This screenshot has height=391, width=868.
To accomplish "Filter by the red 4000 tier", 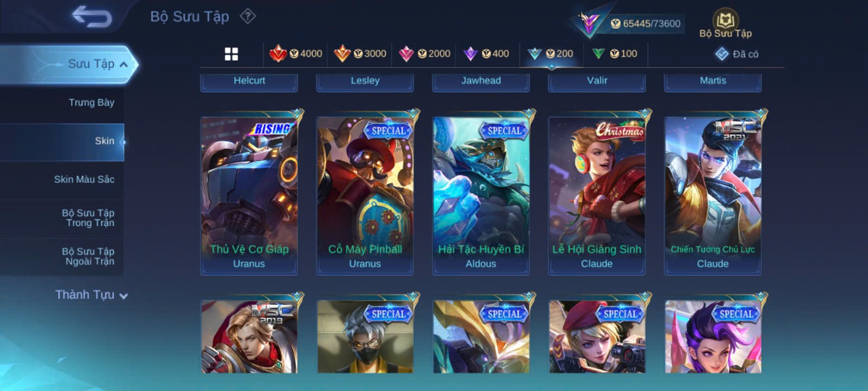I will point(296,54).
